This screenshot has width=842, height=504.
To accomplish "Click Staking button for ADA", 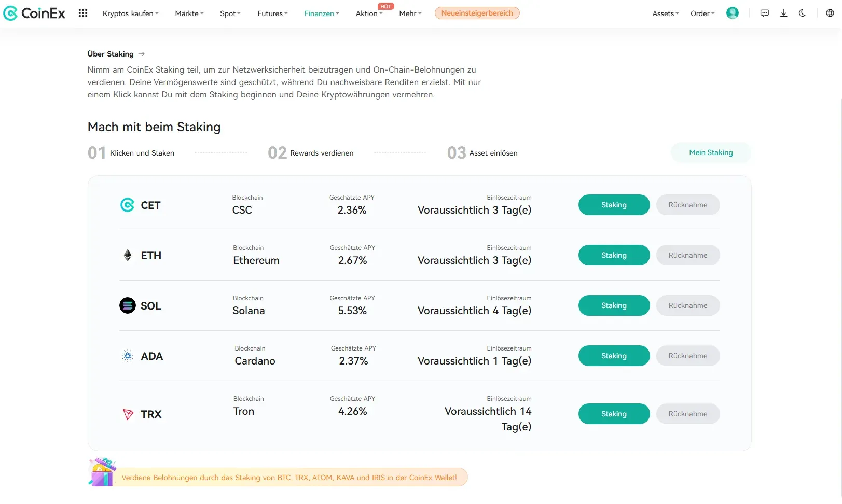I will pos(614,356).
